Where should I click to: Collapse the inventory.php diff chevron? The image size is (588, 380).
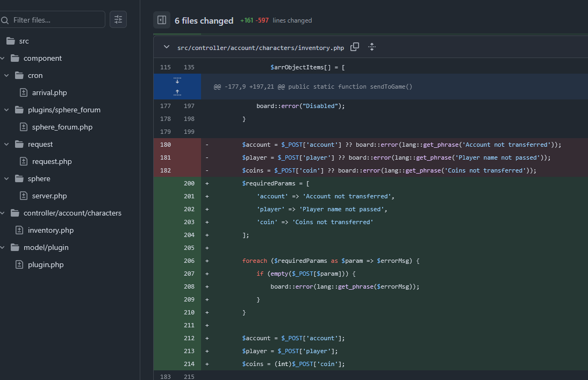(x=167, y=47)
